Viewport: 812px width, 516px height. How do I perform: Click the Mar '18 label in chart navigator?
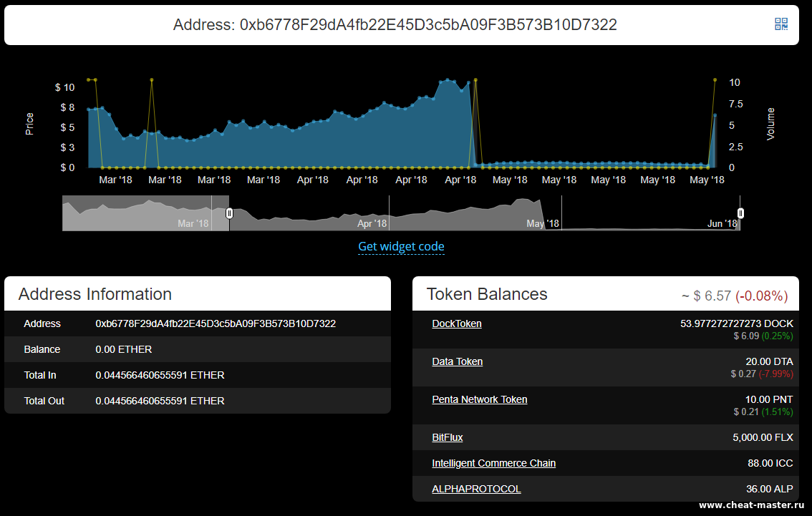[193, 224]
